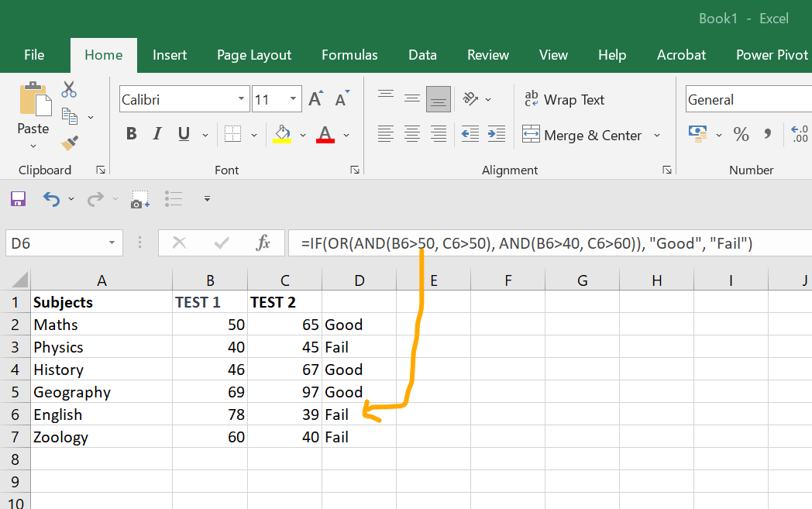Open Font settings dialog launcher

(355, 170)
